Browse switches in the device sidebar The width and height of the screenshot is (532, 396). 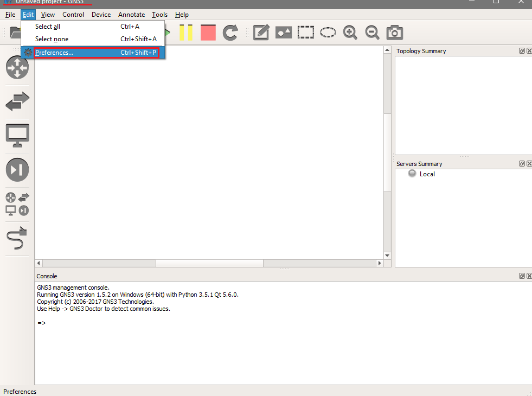(17, 101)
